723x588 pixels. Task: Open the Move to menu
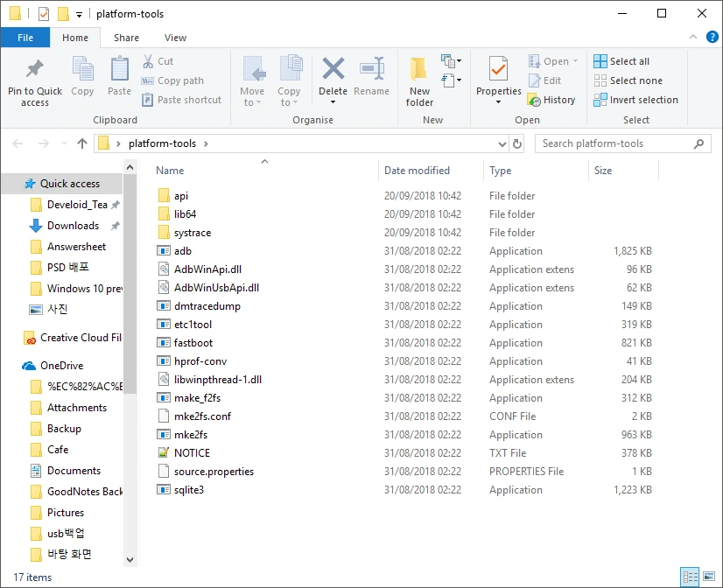[x=252, y=81]
